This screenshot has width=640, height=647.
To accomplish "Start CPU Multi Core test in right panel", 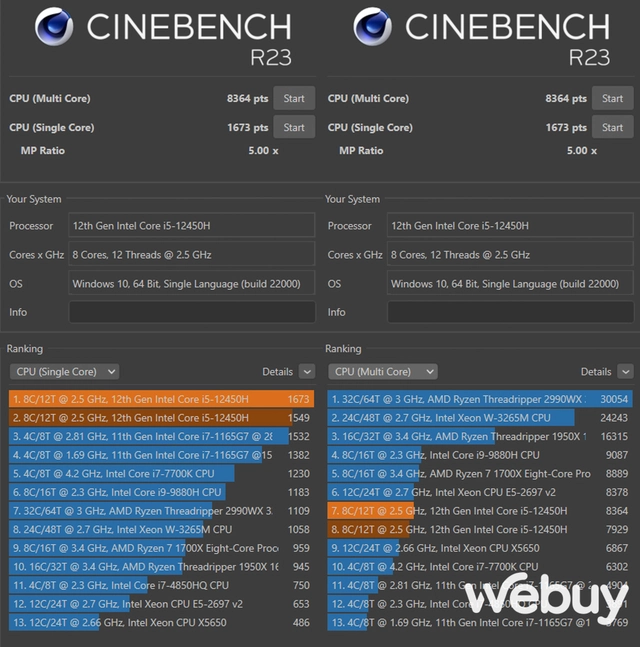I will (612, 98).
